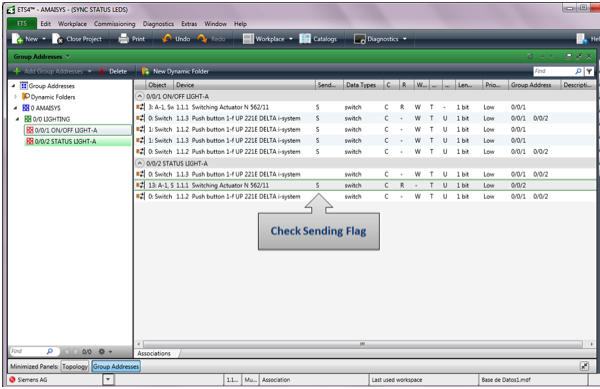Screen dimensions: 600x389
Task: Click the previous result arrow below tree
Action: click(x=67, y=351)
